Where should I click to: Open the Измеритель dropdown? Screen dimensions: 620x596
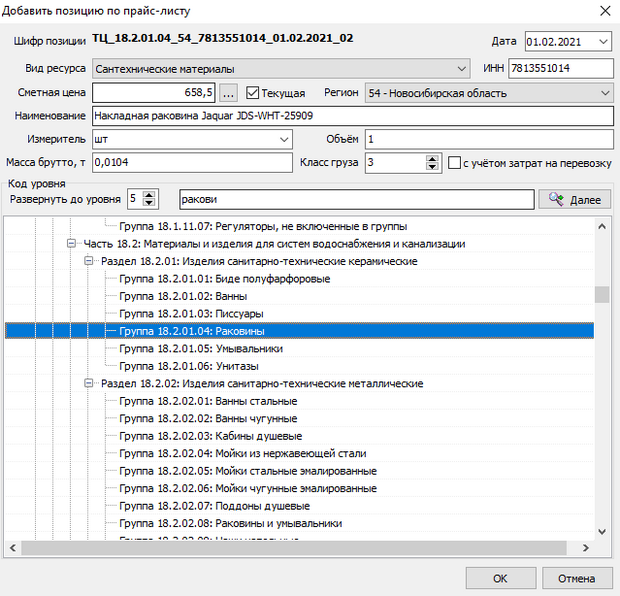pos(284,139)
